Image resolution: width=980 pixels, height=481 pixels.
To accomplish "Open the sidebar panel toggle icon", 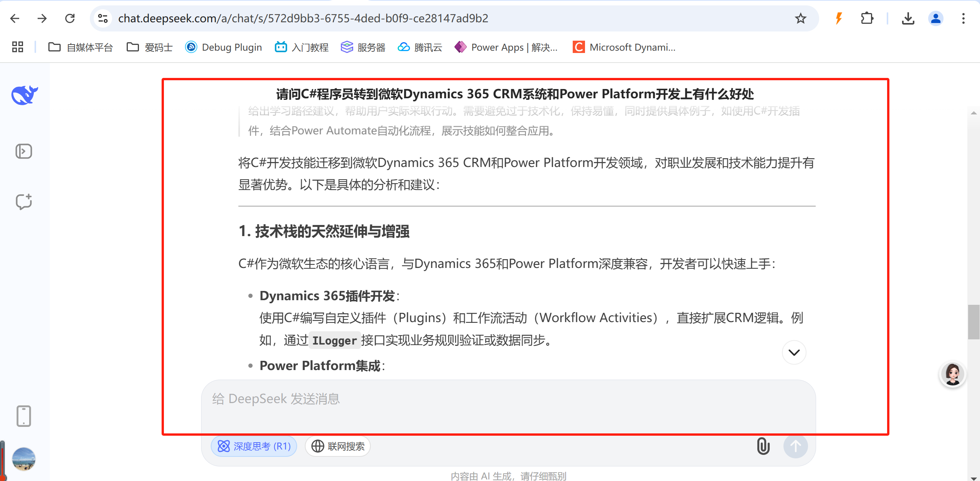I will click(24, 151).
